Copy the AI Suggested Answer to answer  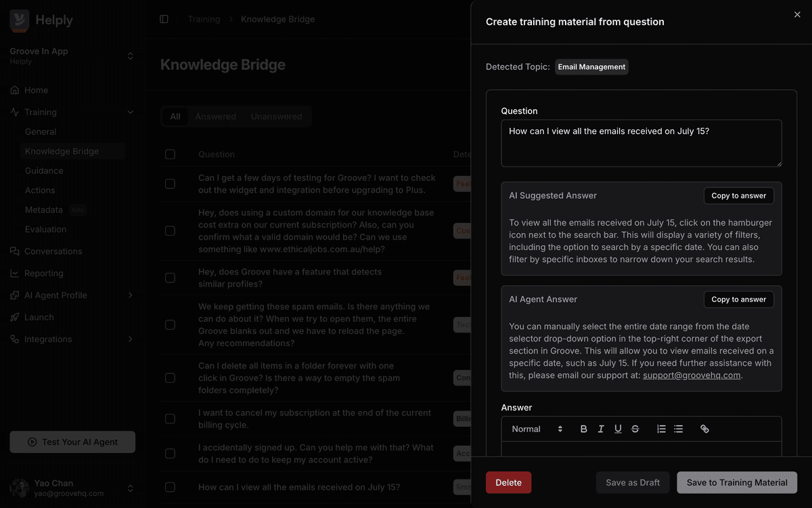pyautogui.click(x=739, y=196)
